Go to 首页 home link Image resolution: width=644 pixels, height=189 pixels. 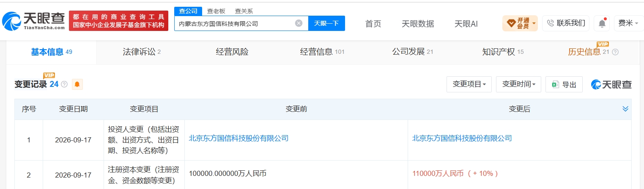pos(373,24)
